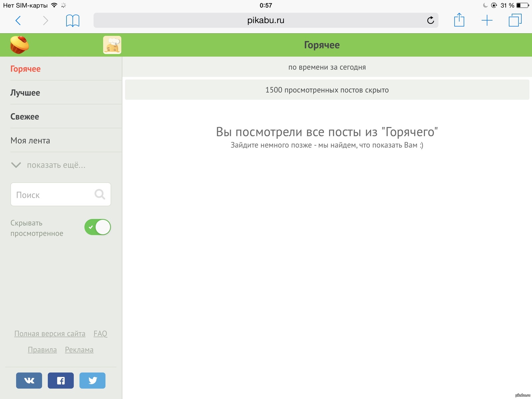532x399 pixels.
Task: Select Лучшее in the sidebar
Action: tap(25, 93)
